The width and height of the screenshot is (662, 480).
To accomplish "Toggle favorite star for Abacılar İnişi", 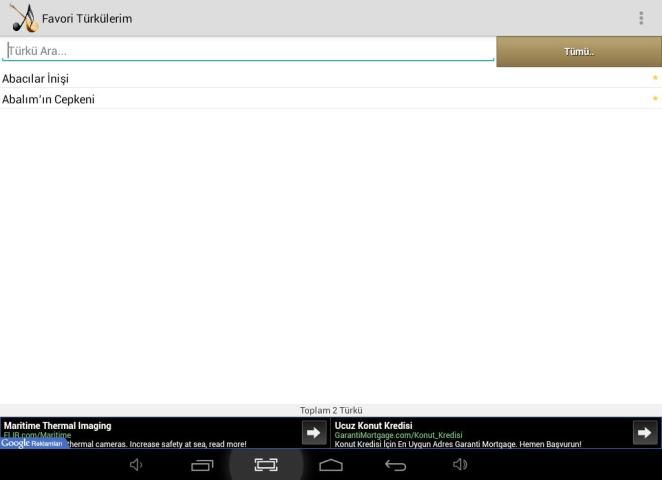I will point(655,78).
